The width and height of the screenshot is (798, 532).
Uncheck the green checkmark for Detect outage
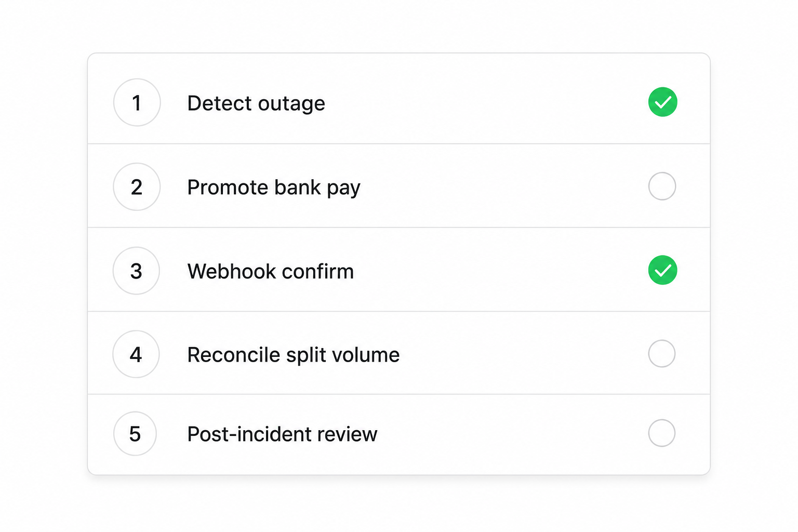click(662, 102)
